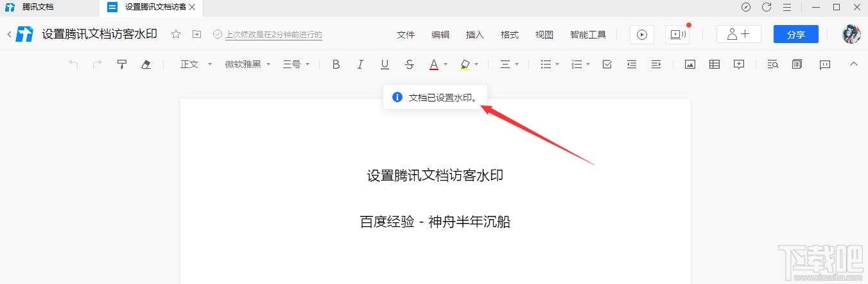Image resolution: width=868 pixels, height=284 pixels.
Task: Click the Tencent Docs logo icon
Action: (24, 35)
